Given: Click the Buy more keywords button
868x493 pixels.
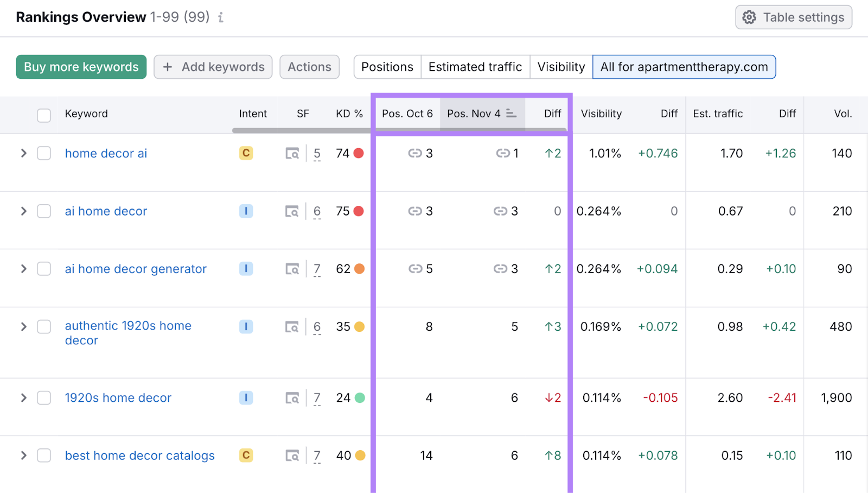Looking at the screenshot, I should [x=81, y=67].
